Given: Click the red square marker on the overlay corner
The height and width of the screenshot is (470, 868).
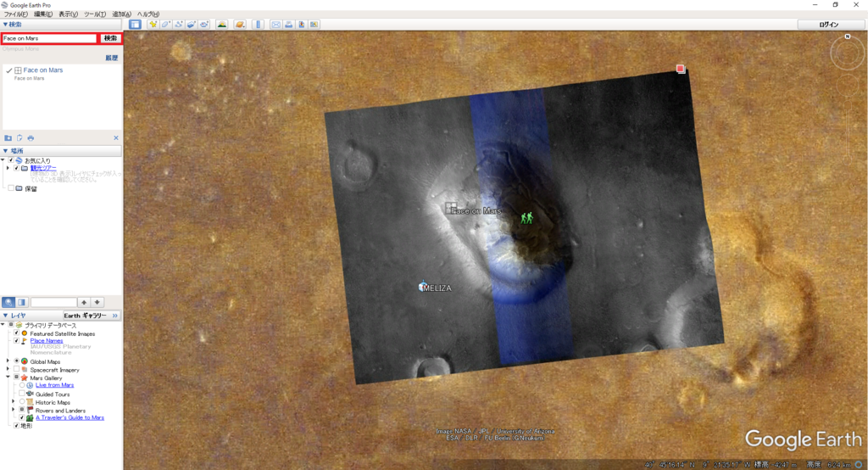Looking at the screenshot, I should (x=681, y=69).
